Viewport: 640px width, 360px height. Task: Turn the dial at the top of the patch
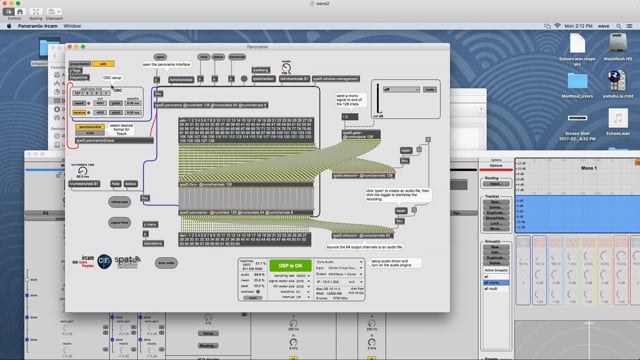pos(286,68)
